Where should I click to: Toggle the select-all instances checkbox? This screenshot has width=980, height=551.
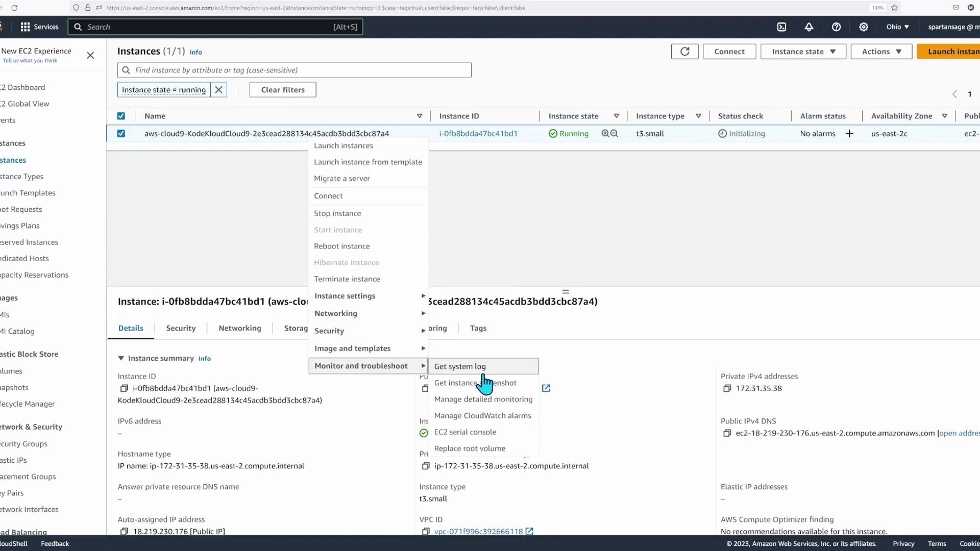click(x=121, y=116)
